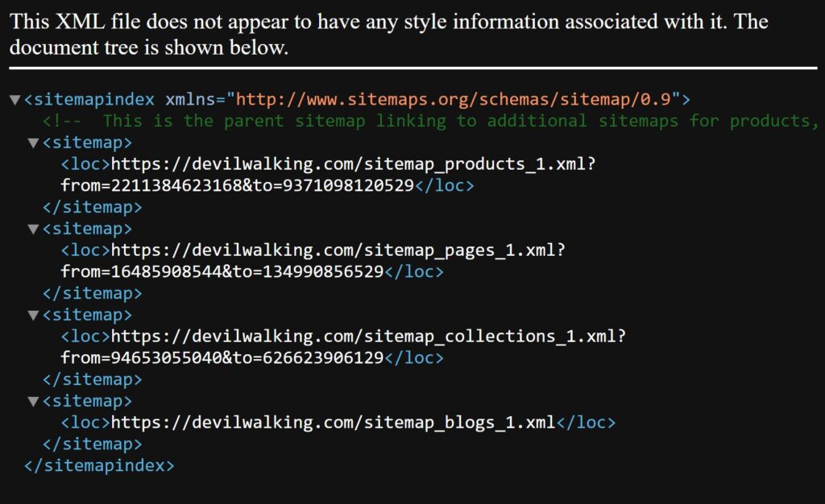Click the closing </sitemapindex> tag
This screenshot has height=504, width=825.
[99, 465]
